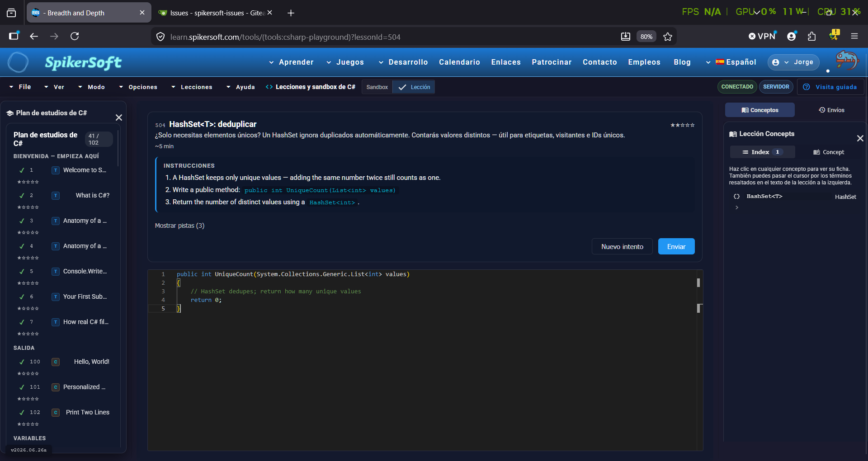Click the checkmark of lesson 2 What is C#
The height and width of the screenshot is (461, 868).
coord(22,195)
